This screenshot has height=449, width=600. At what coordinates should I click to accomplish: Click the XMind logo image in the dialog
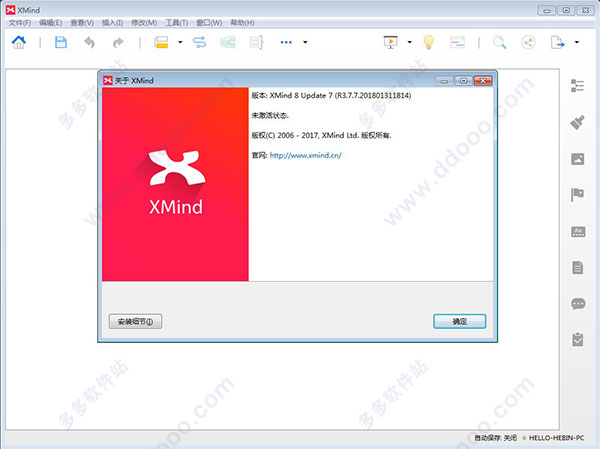175,184
